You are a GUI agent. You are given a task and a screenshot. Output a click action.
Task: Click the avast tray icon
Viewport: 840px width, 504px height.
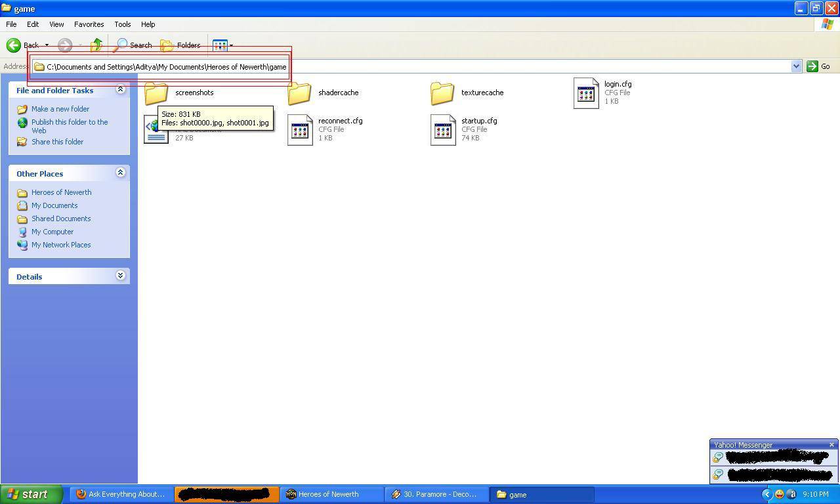click(x=791, y=494)
